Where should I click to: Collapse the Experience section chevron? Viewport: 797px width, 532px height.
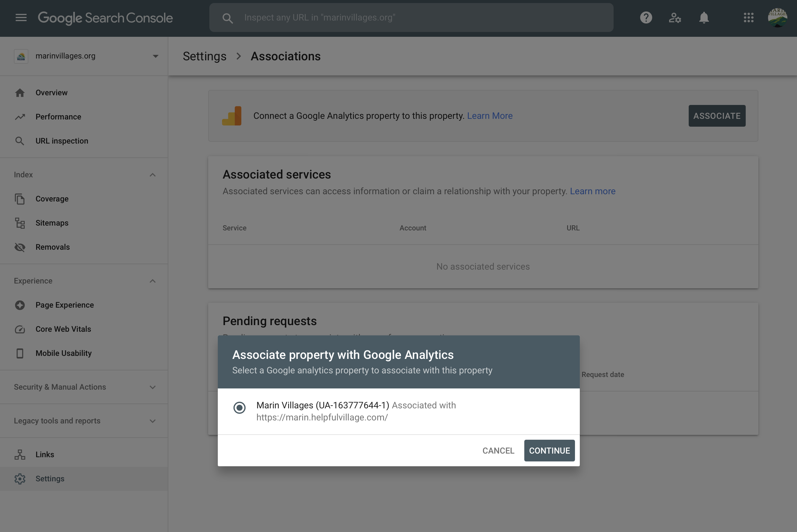pyautogui.click(x=153, y=281)
